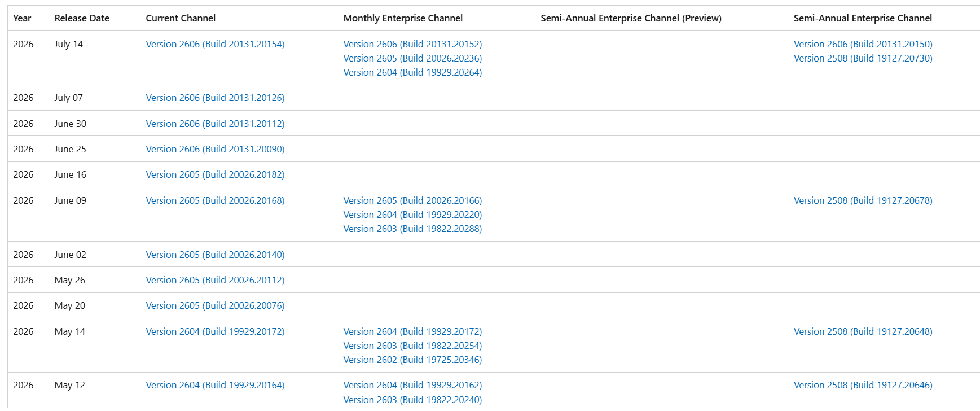Open May 20 Version 2605 Build 20026.20076
Screen dimensions: 980x411
(x=215, y=305)
